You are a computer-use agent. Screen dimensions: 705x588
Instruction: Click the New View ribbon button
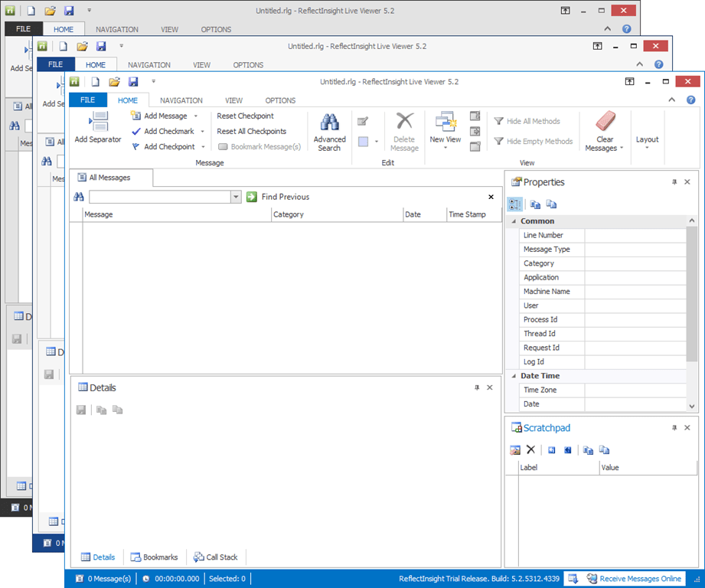click(x=445, y=130)
